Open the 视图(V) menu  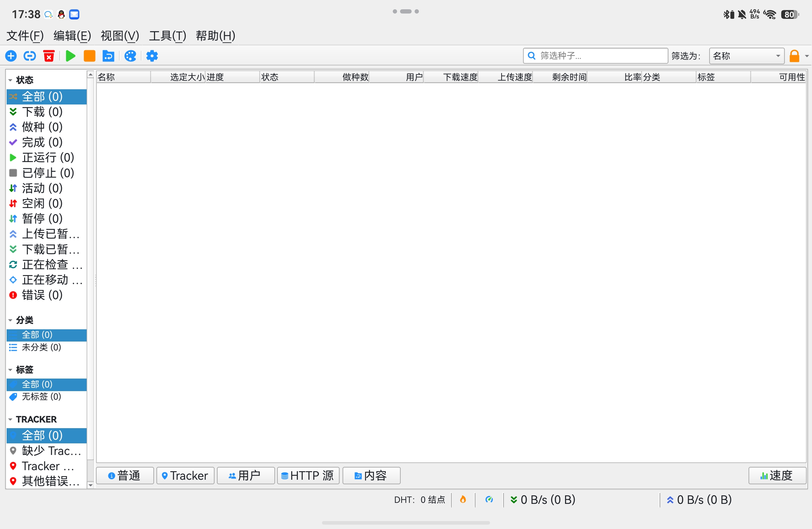120,35
